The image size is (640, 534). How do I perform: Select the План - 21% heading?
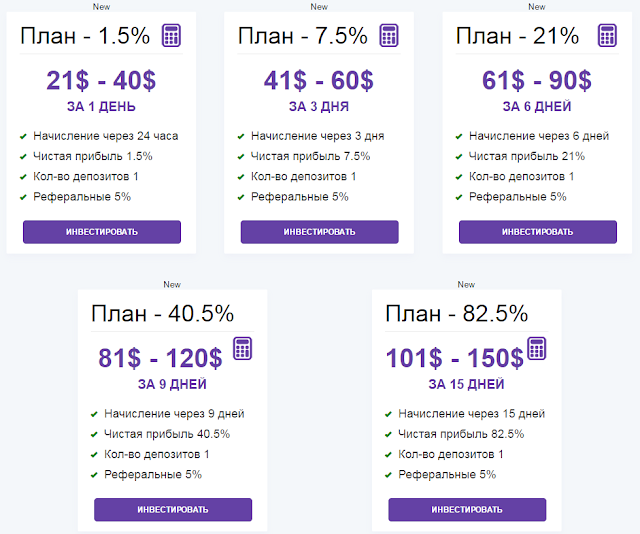(517, 36)
